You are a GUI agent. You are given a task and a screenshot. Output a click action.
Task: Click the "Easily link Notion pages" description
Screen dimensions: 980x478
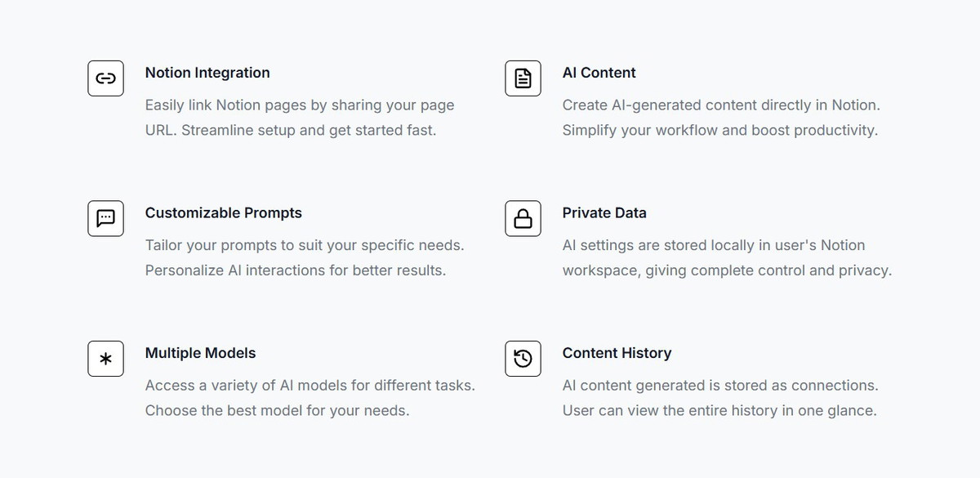299,105
